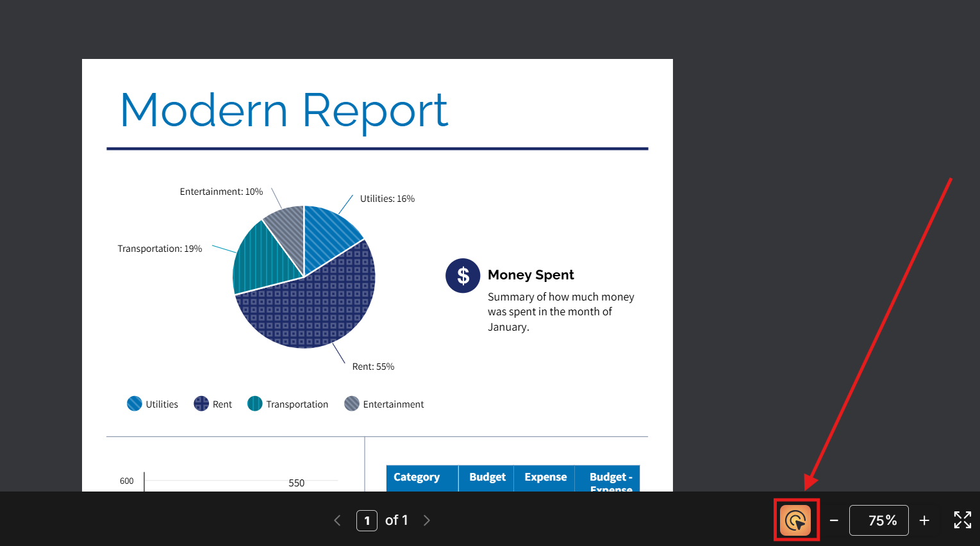The width and height of the screenshot is (980, 546).
Task: Click the zoom out minus icon
Action: coord(833,520)
